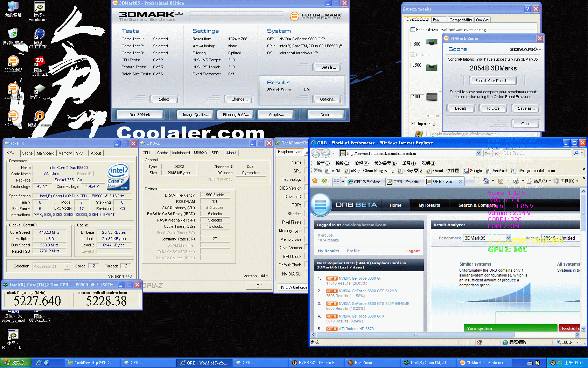Screen dimensions: 588x368
Task: Open the Live Search options dropdown
Action: click(x=582, y=153)
